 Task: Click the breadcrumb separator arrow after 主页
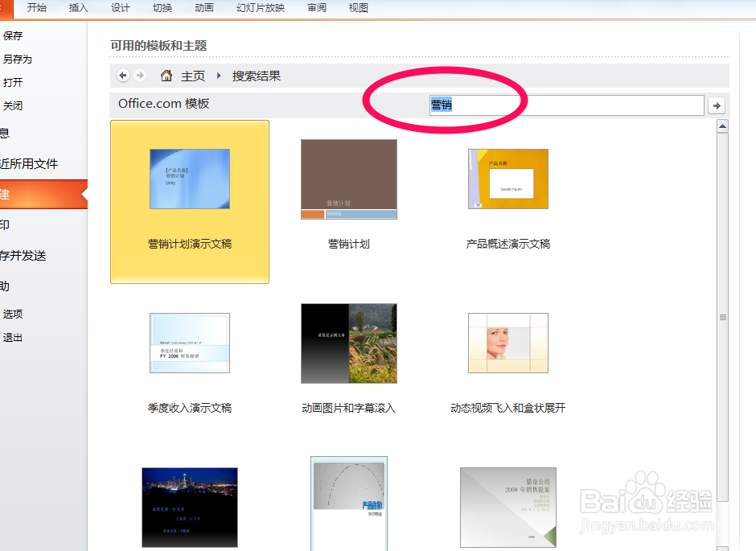(219, 76)
